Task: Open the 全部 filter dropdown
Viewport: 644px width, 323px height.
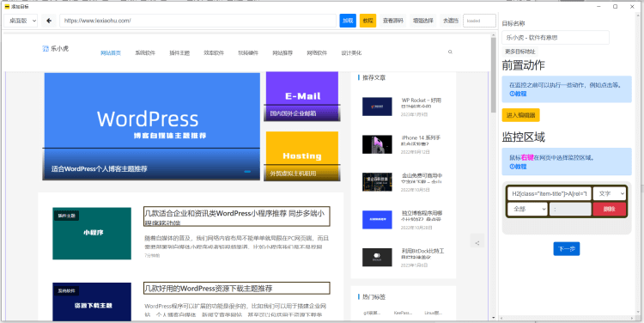Action: click(527, 209)
